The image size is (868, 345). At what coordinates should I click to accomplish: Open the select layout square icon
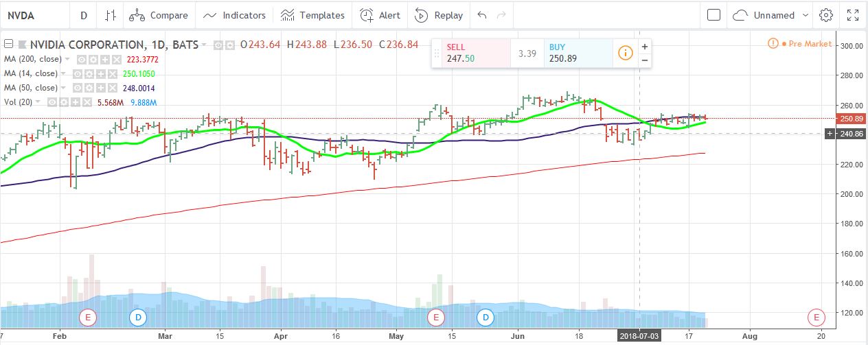pos(713,15)
